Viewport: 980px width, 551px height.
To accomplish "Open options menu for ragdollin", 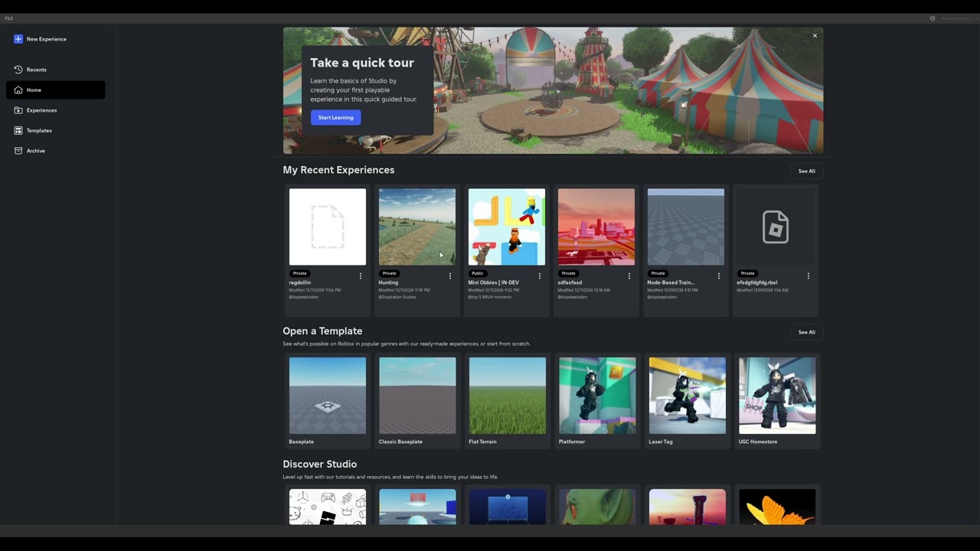I will 361,276.
